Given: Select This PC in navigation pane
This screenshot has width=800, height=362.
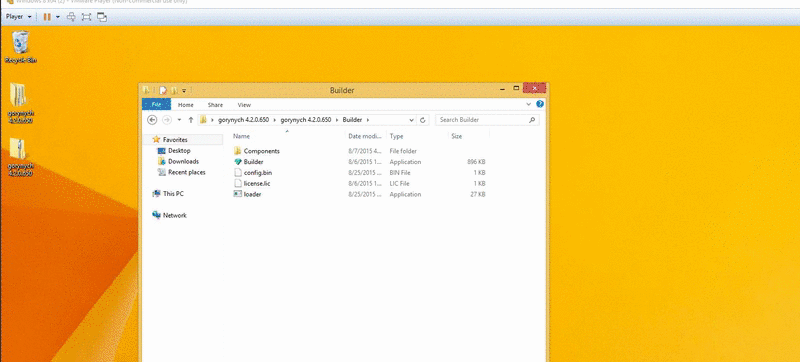Looking at the screenshot, I should (173, 194).
